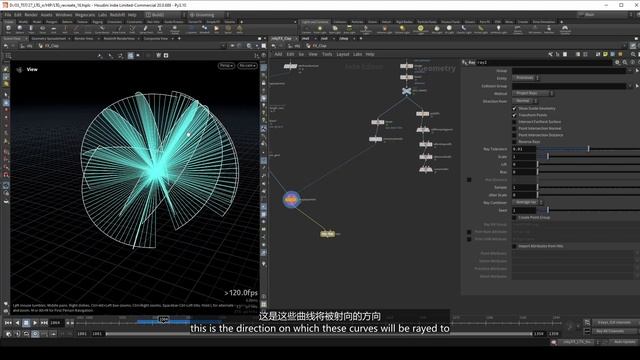Open No cam dropdown in viewport
The width and height of the screenshot is (640, 360).
pyautogui.click(x=247, y=66)
